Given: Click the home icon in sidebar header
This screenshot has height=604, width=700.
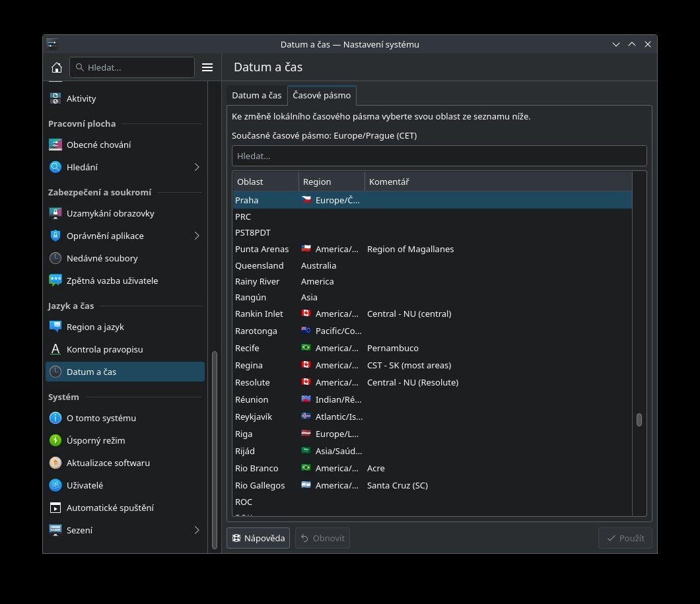Looking at the screenshot, I should pyautogui.click(x=57, y=67).
